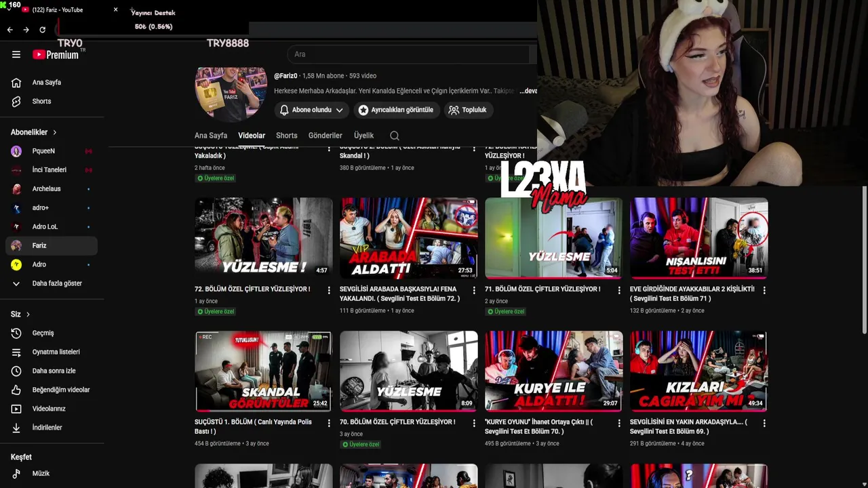Expand channel description ...devamı
Viewport: 868px width, 488px height.
tap(528, 91)
